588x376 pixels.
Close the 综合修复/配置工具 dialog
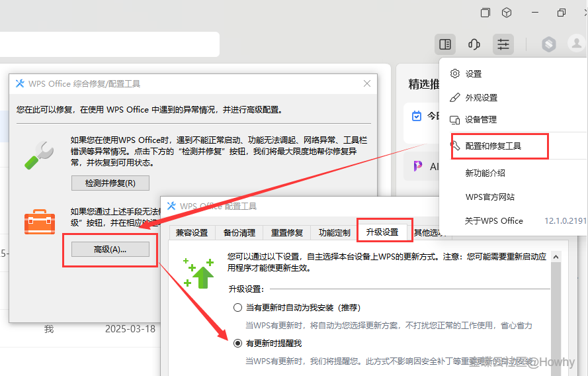[x=366, y=83]
